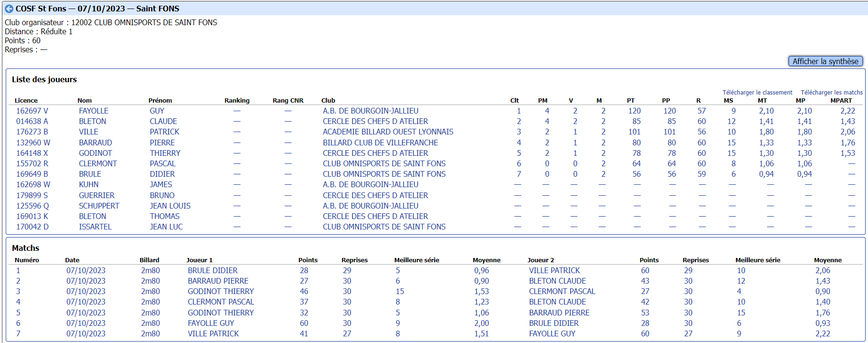Screen dimensions: 868x343
Task: Open the Télécharger le classement link
Action: [x=757, y=93]
